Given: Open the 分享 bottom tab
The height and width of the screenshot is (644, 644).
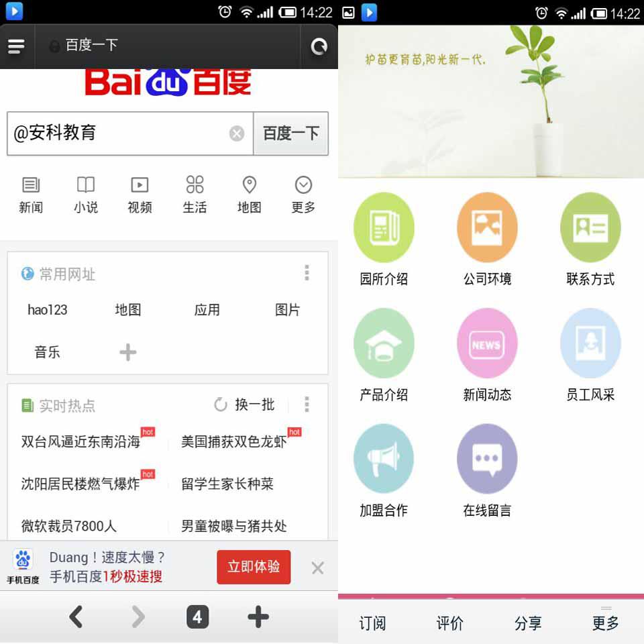Looking at the screenshot, I should click(x=528, y=623).
